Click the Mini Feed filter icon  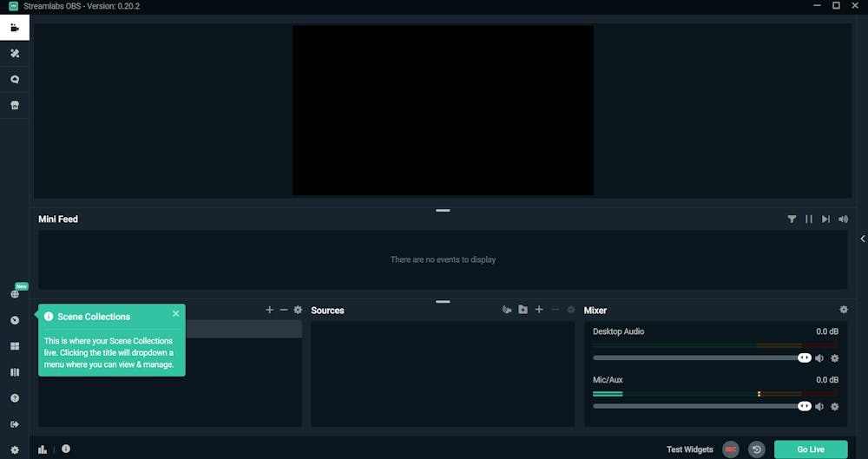(x=792, y=220)
